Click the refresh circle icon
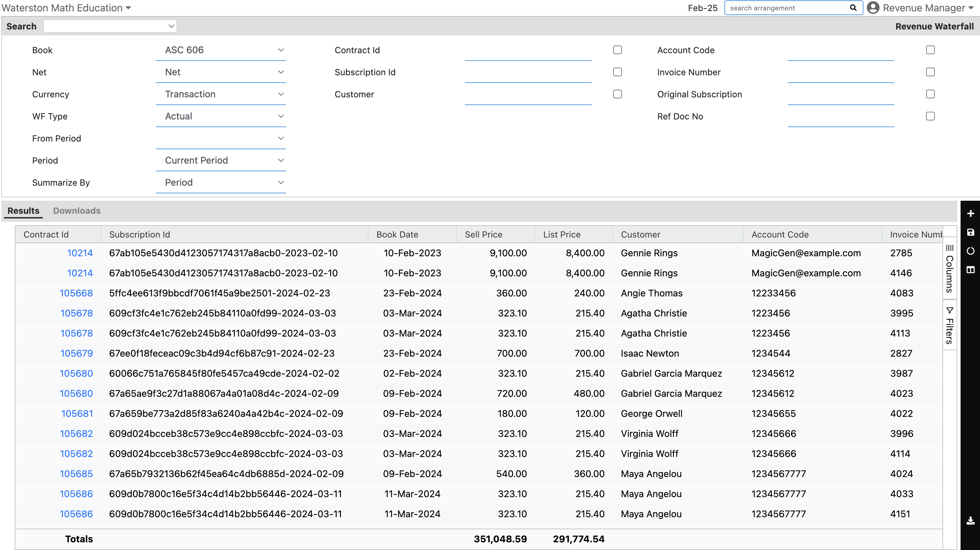Image resolution: width=980 pixels, height=550 pixels. [x=971, y=251]
